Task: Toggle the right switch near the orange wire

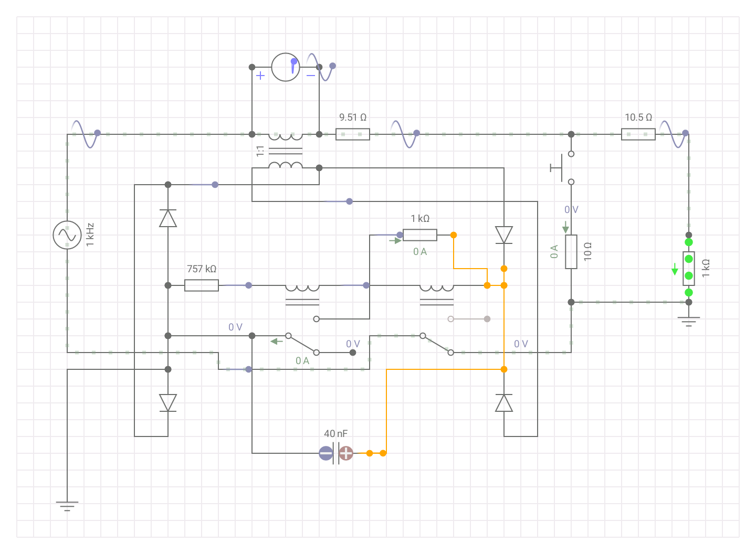Action: (437, 344)
